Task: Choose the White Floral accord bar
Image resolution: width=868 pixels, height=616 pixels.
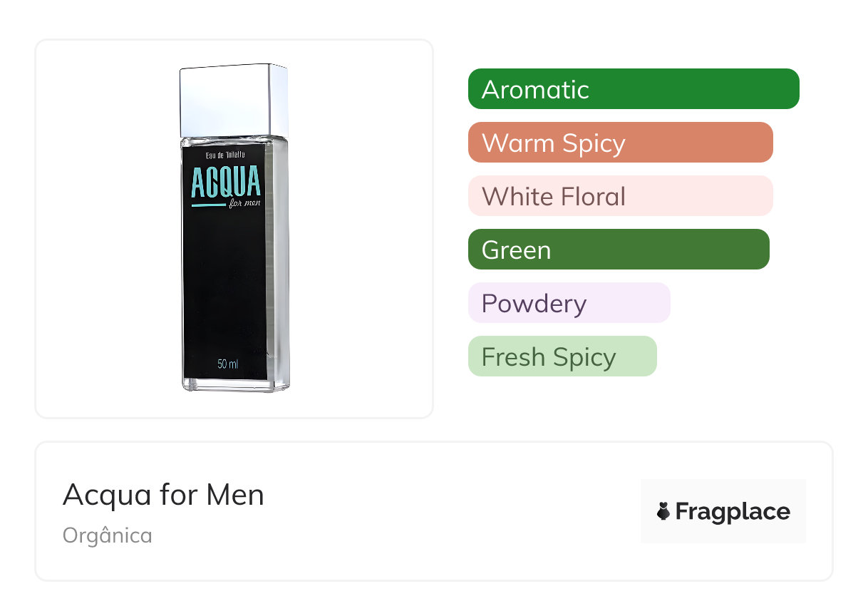Action: [620, 196]
